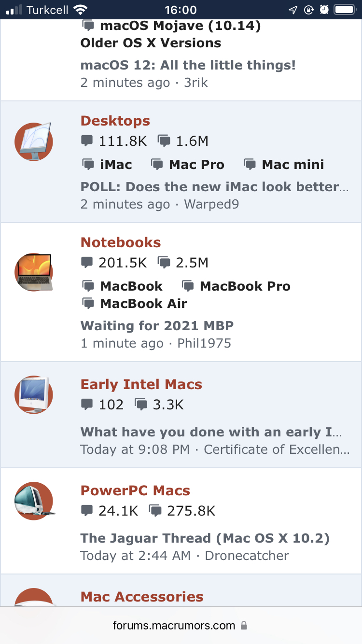Open Older OS X Versions subforum

tap(151, 43)
